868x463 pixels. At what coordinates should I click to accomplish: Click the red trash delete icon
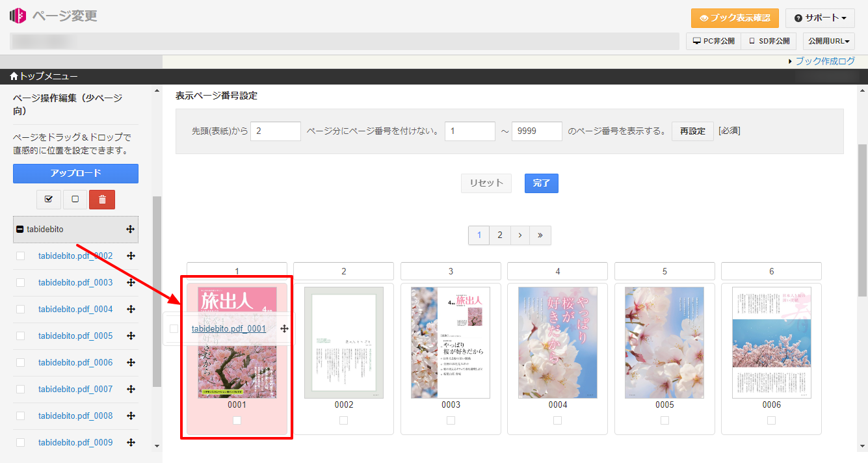pos(101,199)
